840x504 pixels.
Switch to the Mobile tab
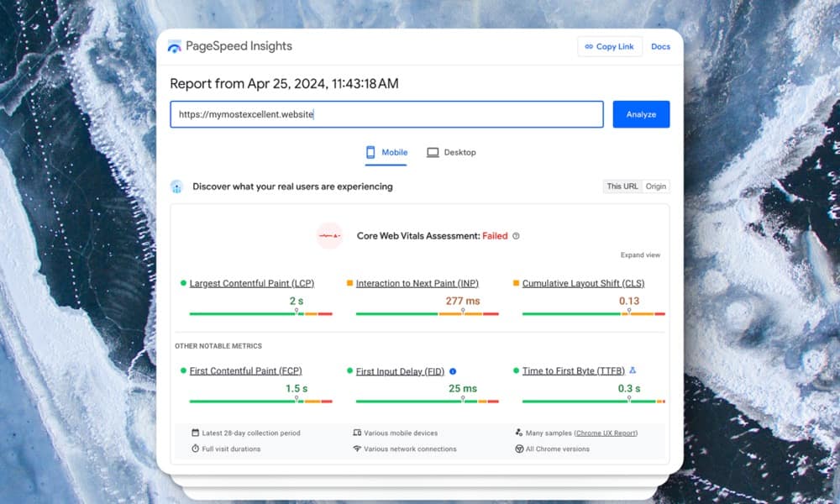[x=386, y=153]
